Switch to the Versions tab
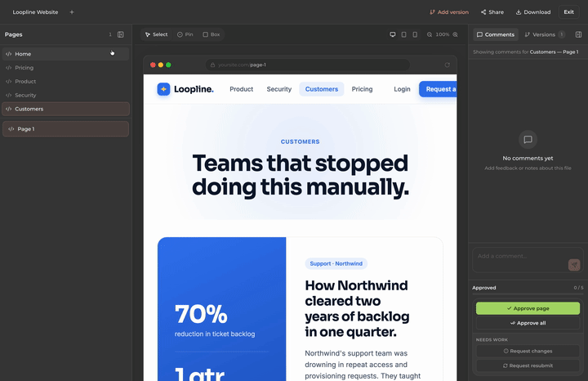 click(544, 34)
